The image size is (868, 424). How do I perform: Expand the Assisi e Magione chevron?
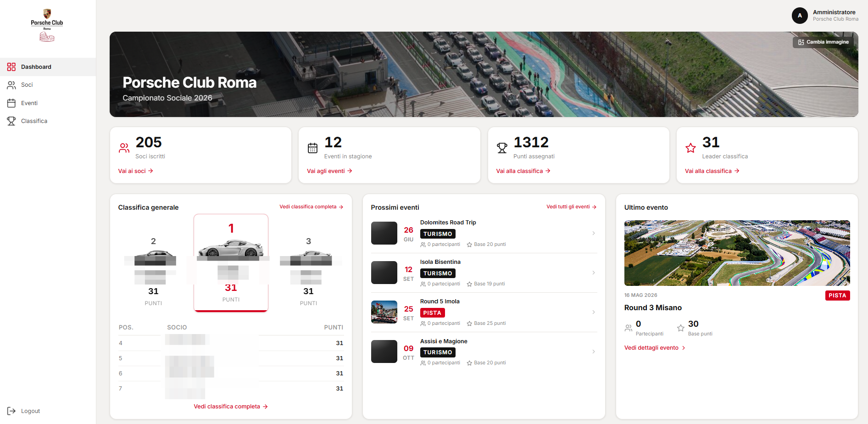coord(594,351)
